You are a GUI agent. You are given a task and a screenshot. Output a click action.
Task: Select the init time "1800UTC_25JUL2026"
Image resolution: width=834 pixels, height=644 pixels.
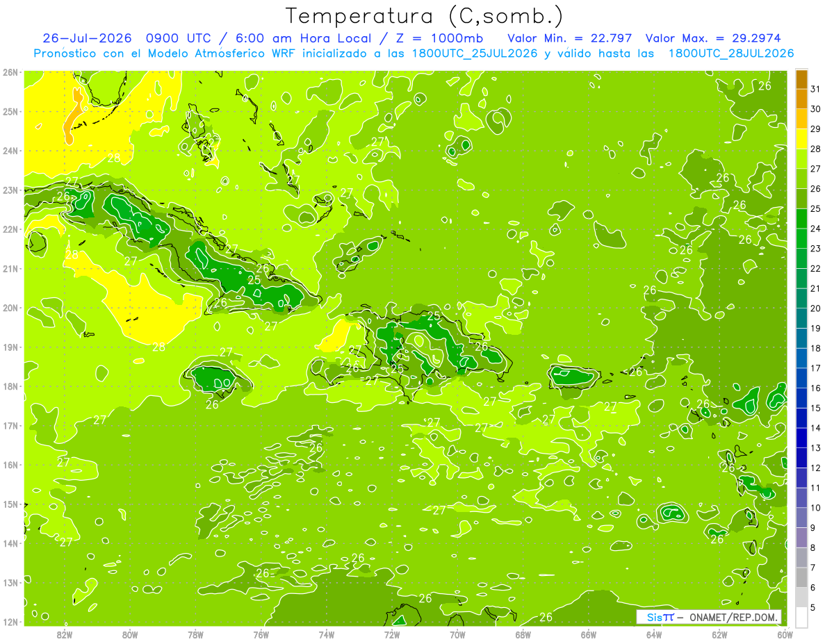pyautogui.click(x=475, y=53)
